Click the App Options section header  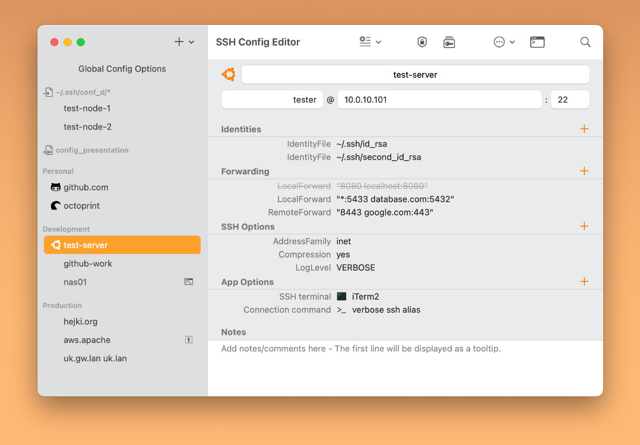click(247, 282)
